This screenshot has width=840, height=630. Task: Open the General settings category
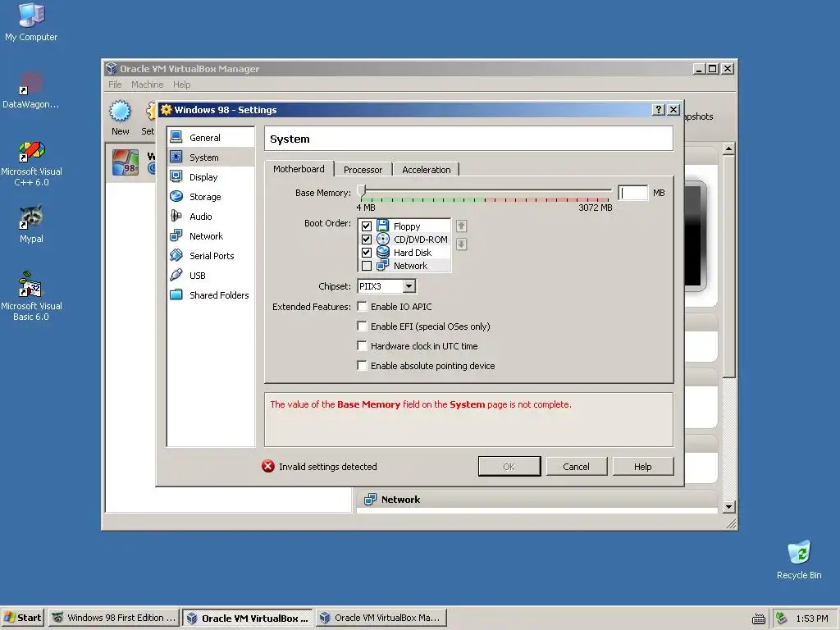pyautogui.click(x=211, y=138)
